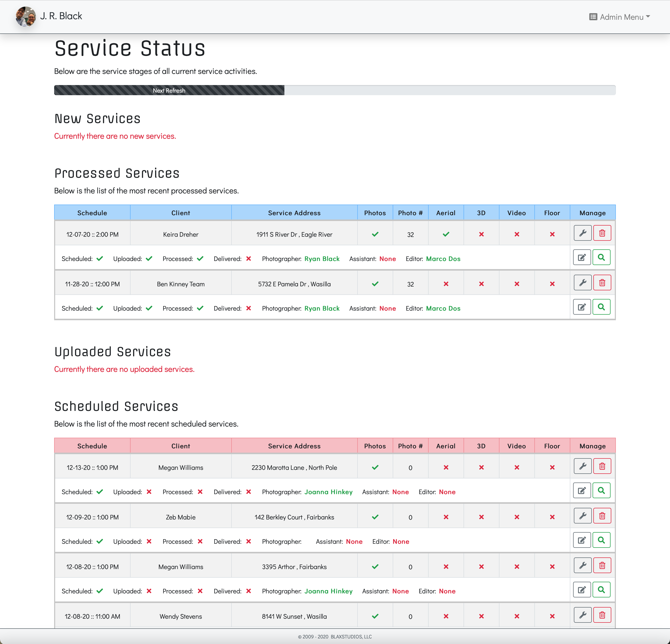Click edit icon for 1911 S River Dr service
670x644 pixels.
coord(582,257)
